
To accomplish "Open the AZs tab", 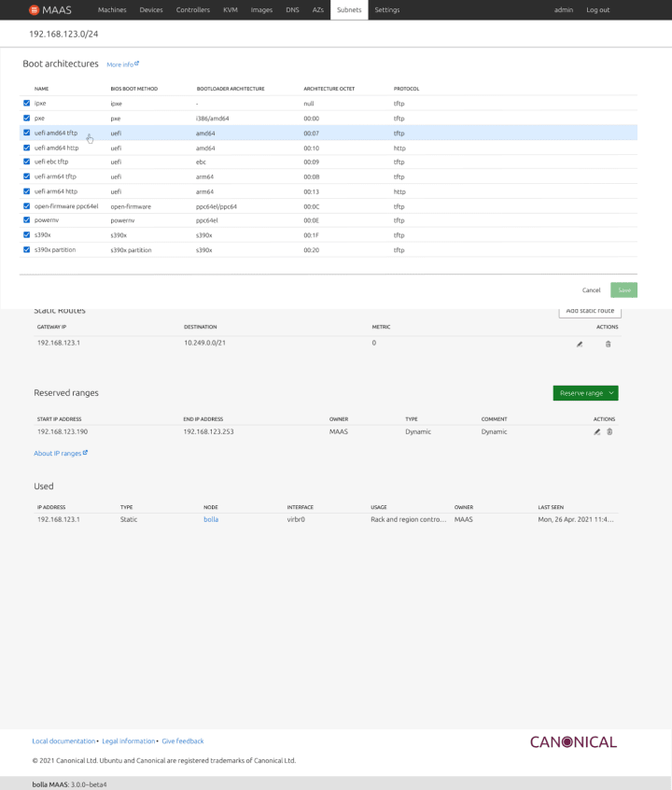I will tap(318, 9).
